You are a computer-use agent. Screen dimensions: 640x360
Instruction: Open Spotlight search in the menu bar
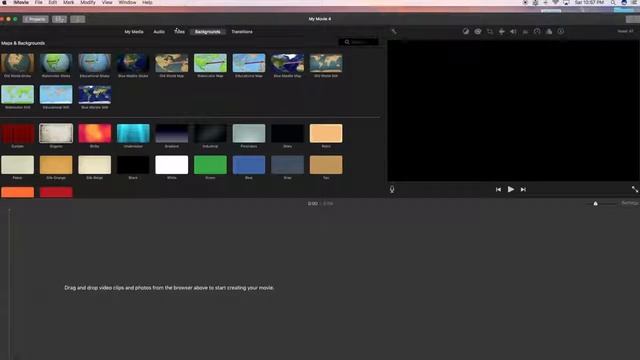[613, 2]
